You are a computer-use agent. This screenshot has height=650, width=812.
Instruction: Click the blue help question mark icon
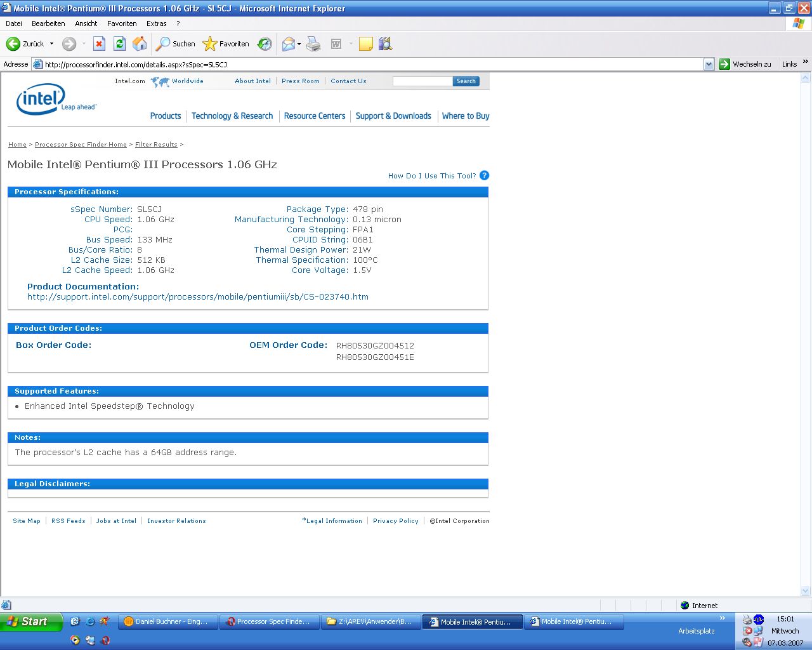[x=484, y=176]
